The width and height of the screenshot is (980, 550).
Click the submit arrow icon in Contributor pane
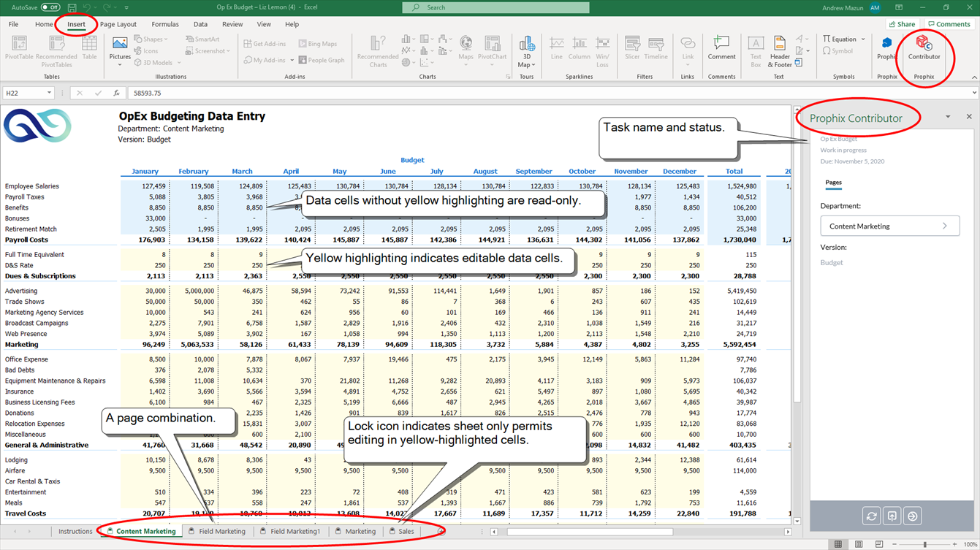(x=913, y=516)
